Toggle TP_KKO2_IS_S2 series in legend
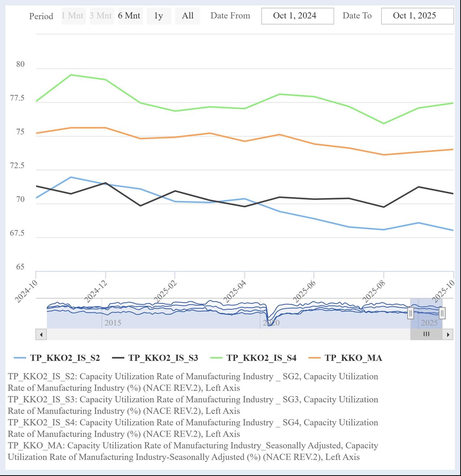The height and width of the screenshot is (476, 461). click(57, 358)
